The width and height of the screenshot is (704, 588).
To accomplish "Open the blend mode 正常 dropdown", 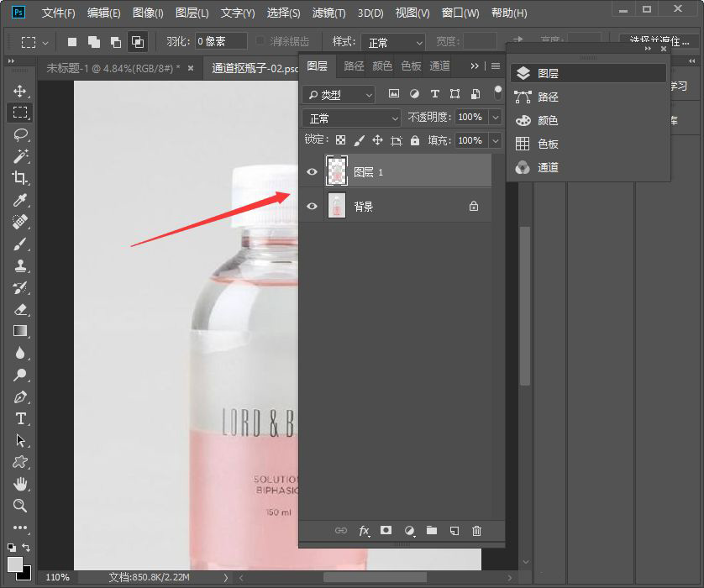I will [x=353, y=118].
